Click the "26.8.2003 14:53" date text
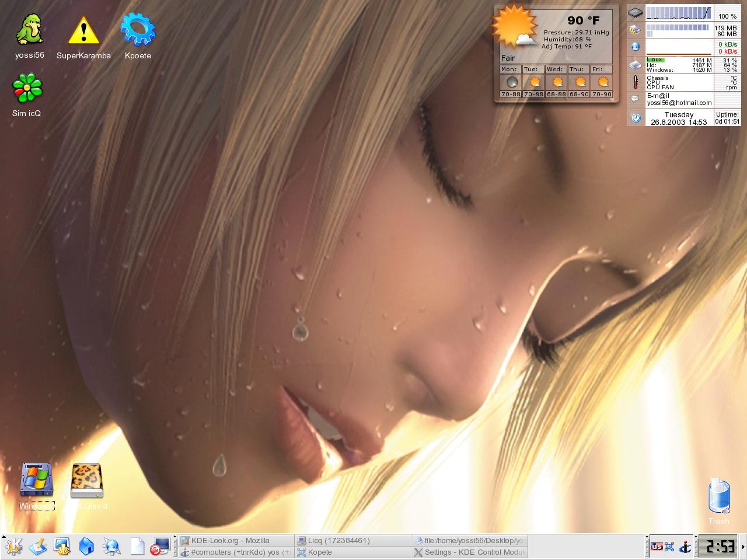The height and width of the screenshot is (560, 747). (679, 123)
